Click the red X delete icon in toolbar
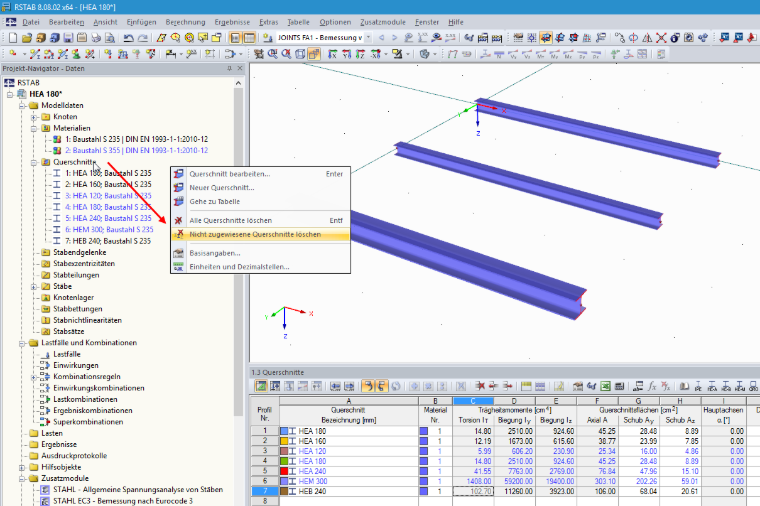This screenshot has height=506, width=760. (x=661, y=38)
